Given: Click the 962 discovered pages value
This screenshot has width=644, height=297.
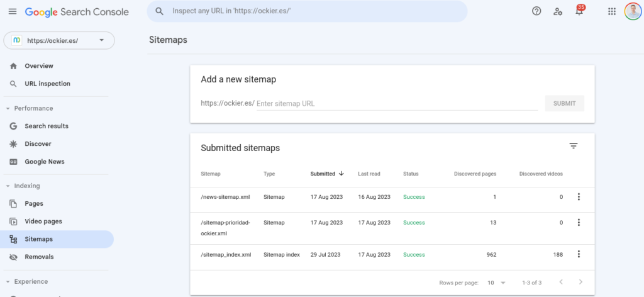Looking at the screenshot, I should click(x=491, y=255).
